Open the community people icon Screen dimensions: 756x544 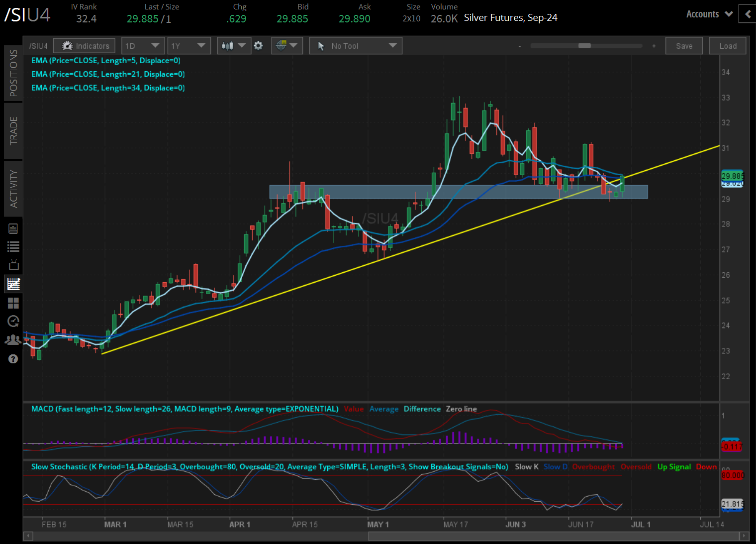(x=13, y=340)
